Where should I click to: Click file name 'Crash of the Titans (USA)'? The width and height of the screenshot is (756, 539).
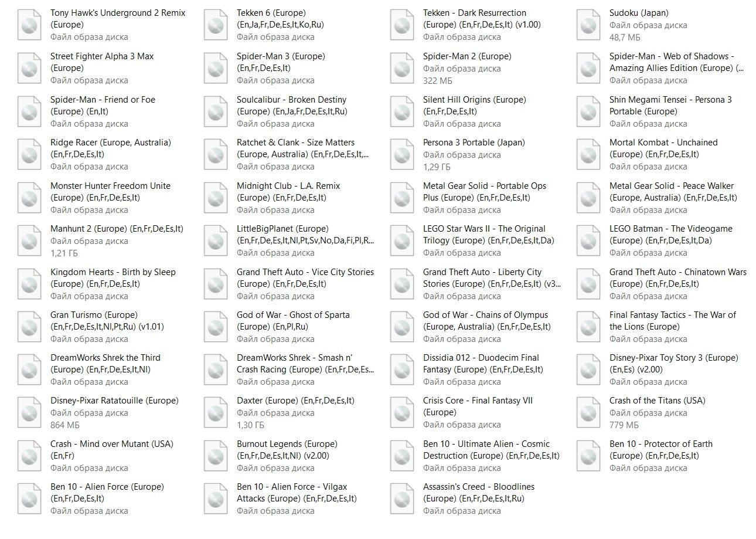(658, 401)
